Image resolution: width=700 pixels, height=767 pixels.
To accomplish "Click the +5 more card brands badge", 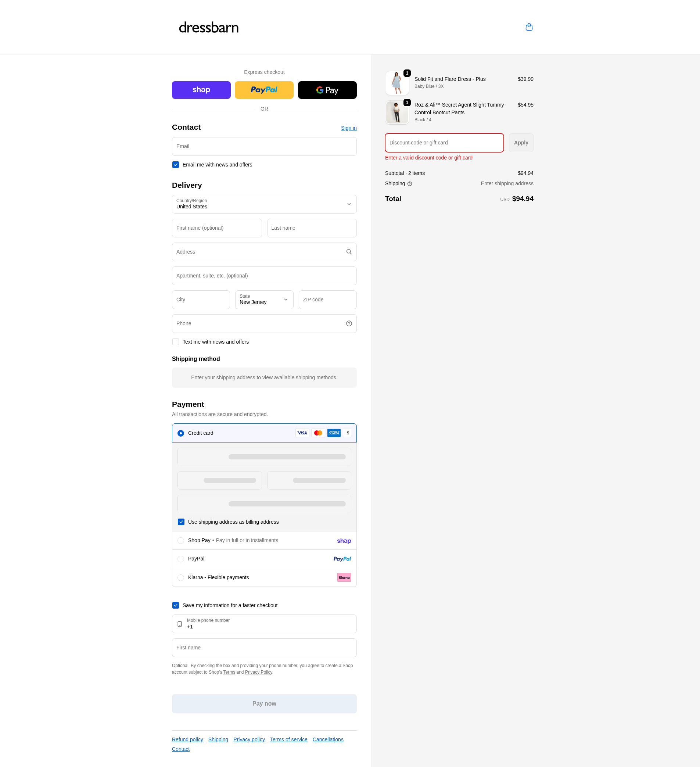I will 347,433.
